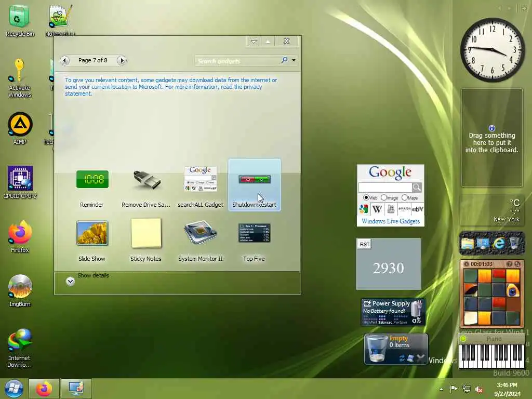Screen dimensions: 532x399
Task: Open the Activate Windows desktop shortcut
Action: coord(20,78)
